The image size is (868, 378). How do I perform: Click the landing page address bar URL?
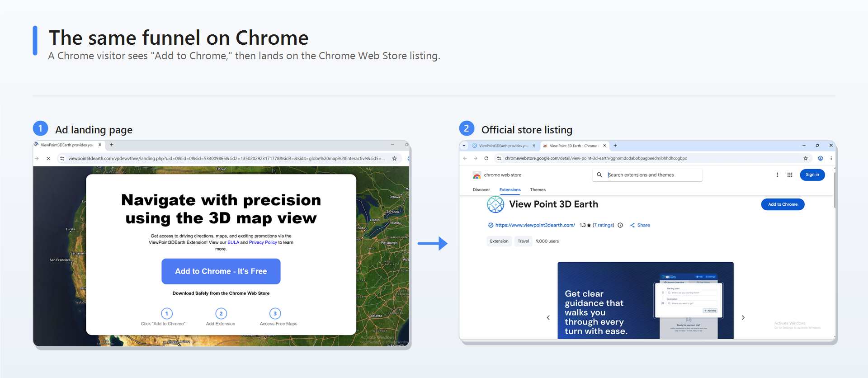226,159
